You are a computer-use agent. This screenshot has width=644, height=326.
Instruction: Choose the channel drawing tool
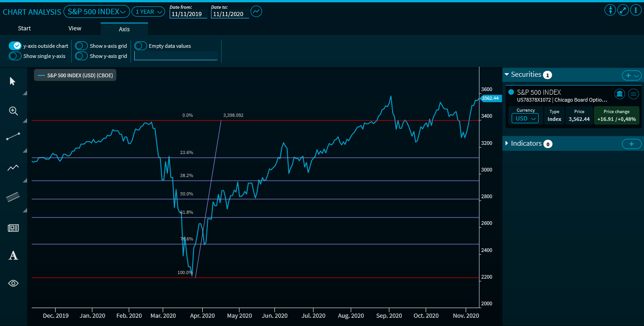tap(13, 197)
